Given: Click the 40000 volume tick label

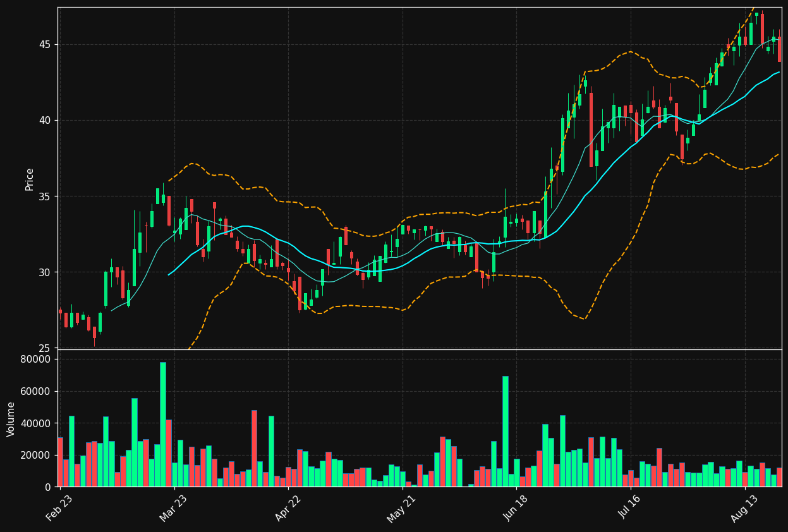Looking at the screenshot, I should pos(37,423).
